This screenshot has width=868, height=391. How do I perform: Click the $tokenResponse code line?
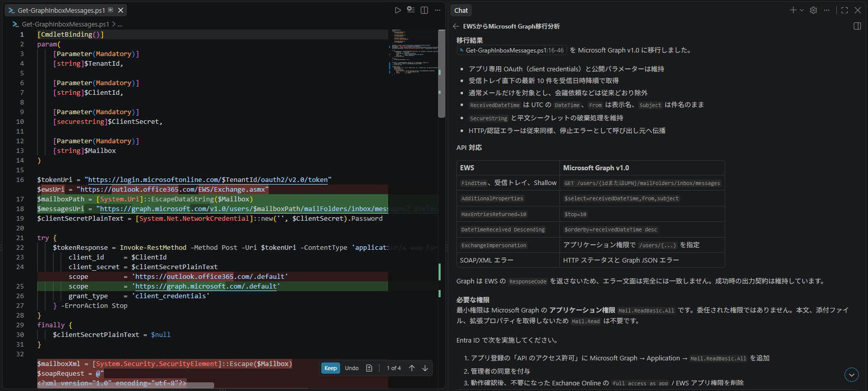pyautogui.click(x=220, y=248)
